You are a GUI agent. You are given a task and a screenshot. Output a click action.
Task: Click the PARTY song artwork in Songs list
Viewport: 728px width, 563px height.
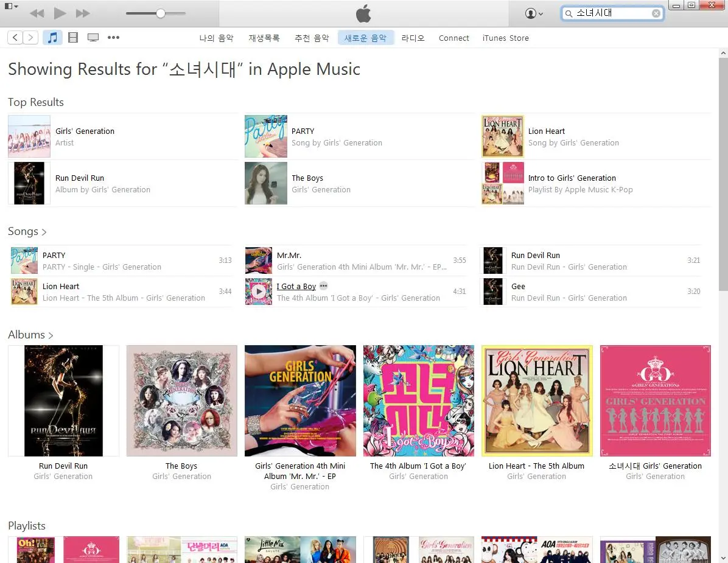pyautogui.click(x=24, y=261)
